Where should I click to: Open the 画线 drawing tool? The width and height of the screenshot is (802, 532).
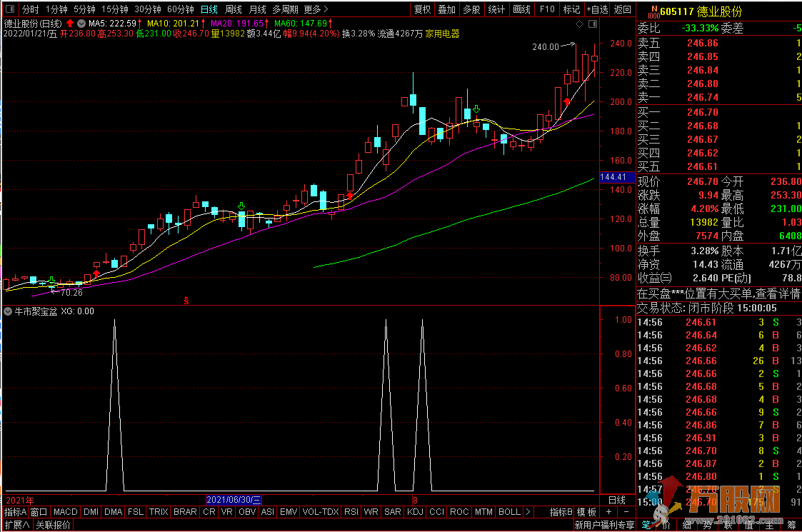[521, 9]
